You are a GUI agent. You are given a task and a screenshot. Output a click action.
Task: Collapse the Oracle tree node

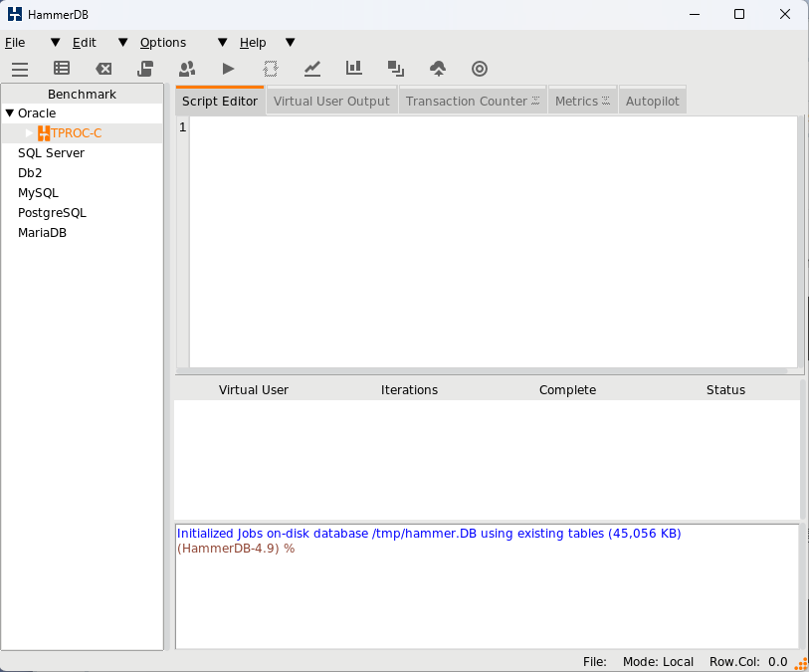point(9,113)
